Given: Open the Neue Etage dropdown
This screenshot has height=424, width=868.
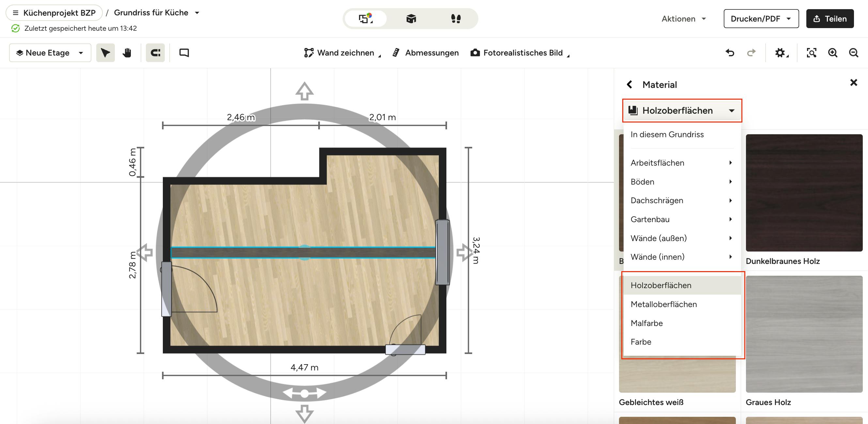Looking at the screenshot, I should click(x=50, y=53).
